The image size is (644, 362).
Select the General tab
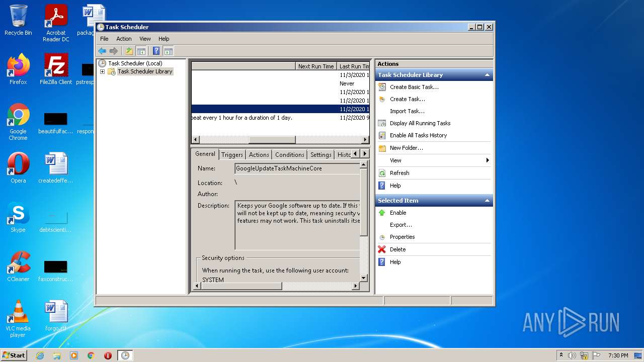(x=205, y=154)
